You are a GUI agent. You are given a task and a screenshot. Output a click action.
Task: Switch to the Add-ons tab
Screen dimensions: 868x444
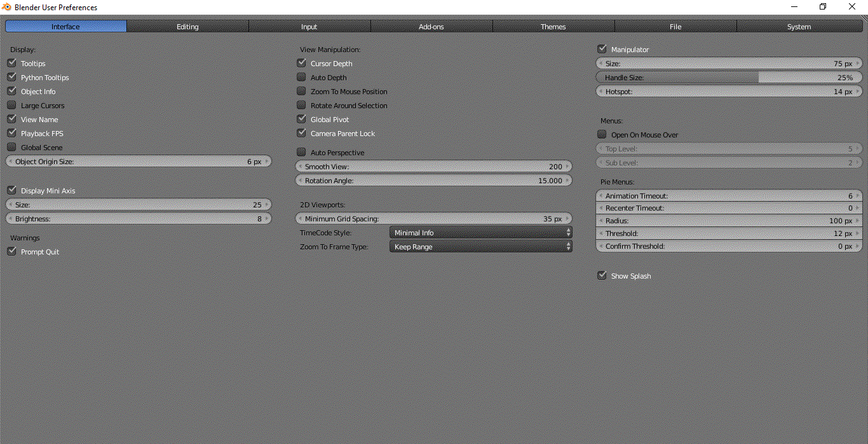[x=431, y=27]
